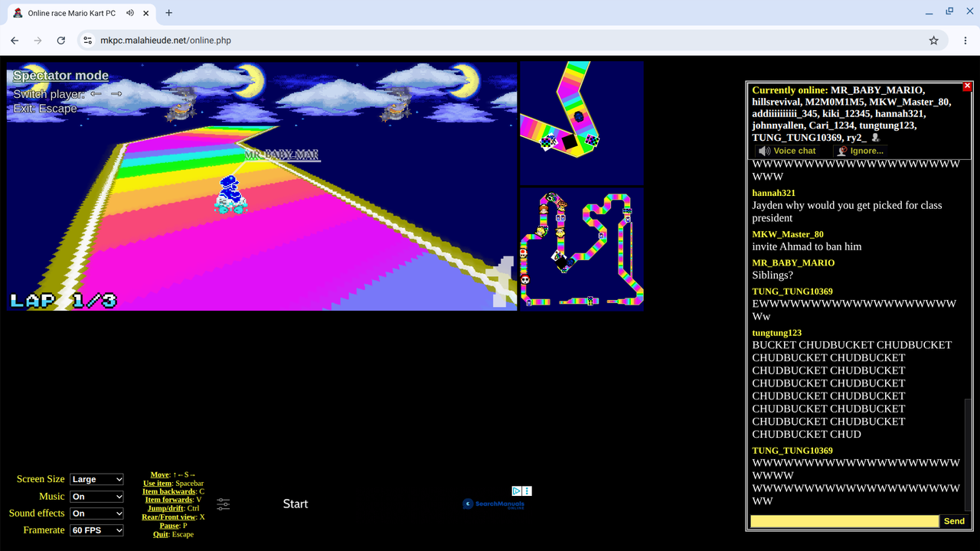Click the 'Currently online:' label
Screen dimensions: 980x551
tap(790, 90)
